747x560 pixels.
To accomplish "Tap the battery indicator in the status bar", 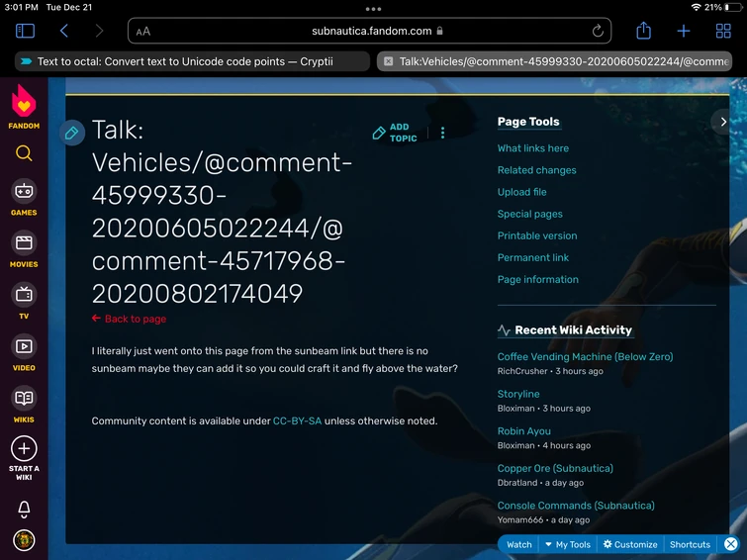I will click(734, 7).
